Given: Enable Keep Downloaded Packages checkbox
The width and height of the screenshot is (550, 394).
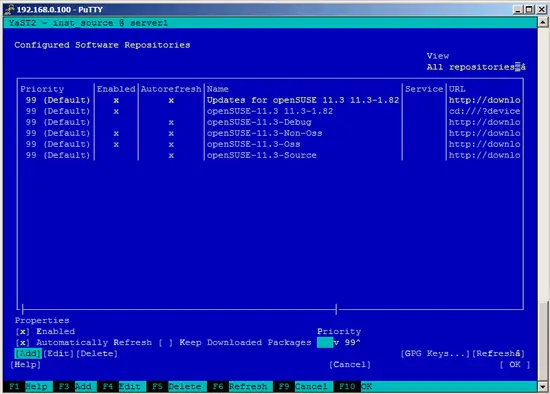Looking at the screenshot, I should coord(166,342).
